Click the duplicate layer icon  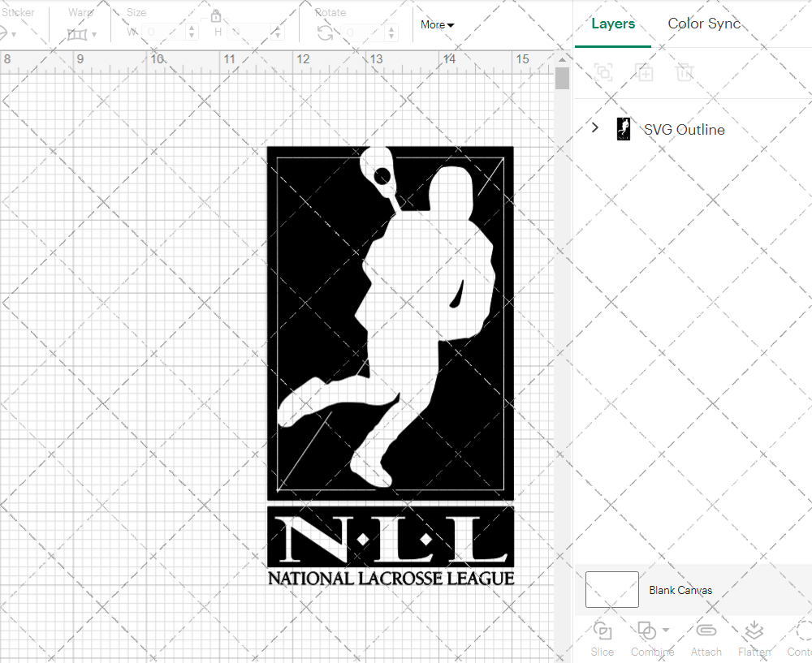(x=645, y=72)
